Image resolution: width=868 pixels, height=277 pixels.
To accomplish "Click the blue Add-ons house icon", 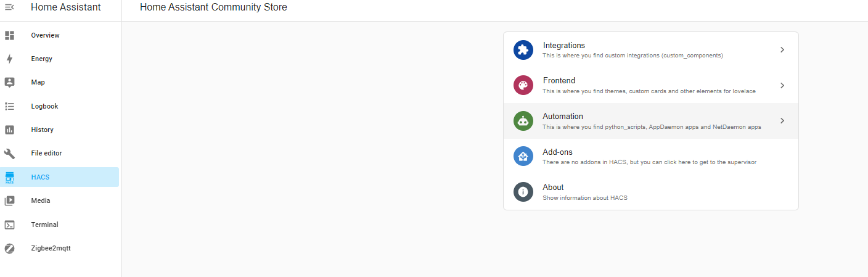I will 523,156.
